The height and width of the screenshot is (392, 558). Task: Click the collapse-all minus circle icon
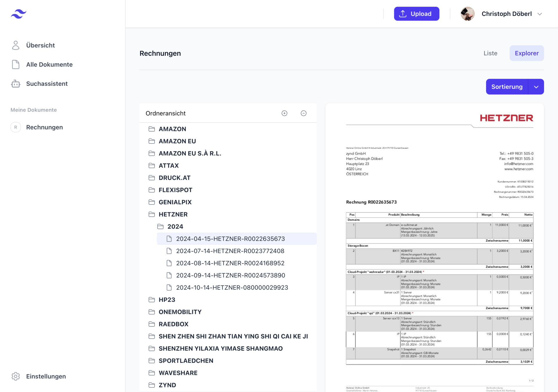pyautogui.click(x=303, y=113)
